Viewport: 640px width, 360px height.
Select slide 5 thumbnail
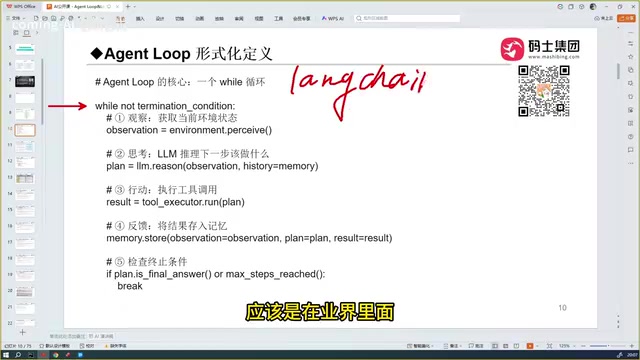tap(25, 49)
